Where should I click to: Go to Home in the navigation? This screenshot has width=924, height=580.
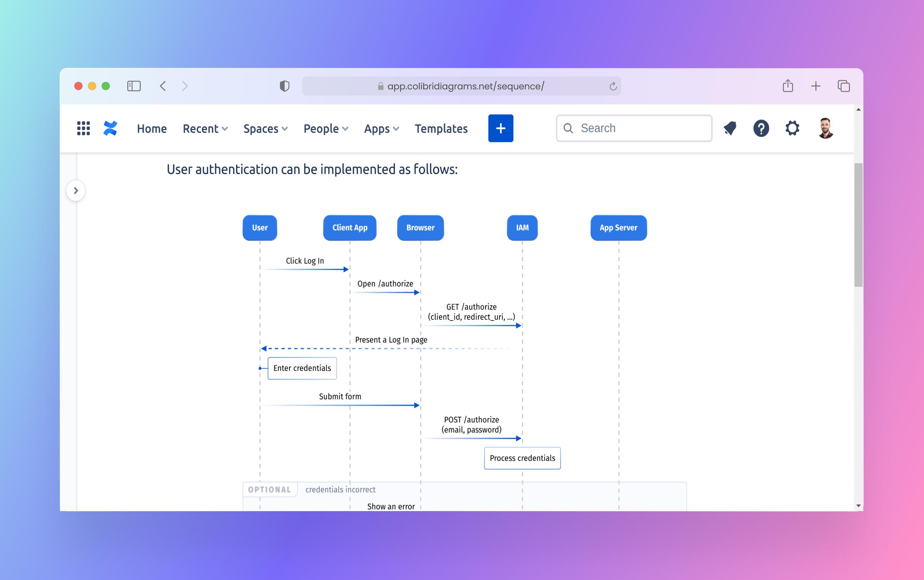tap(152, 129)
